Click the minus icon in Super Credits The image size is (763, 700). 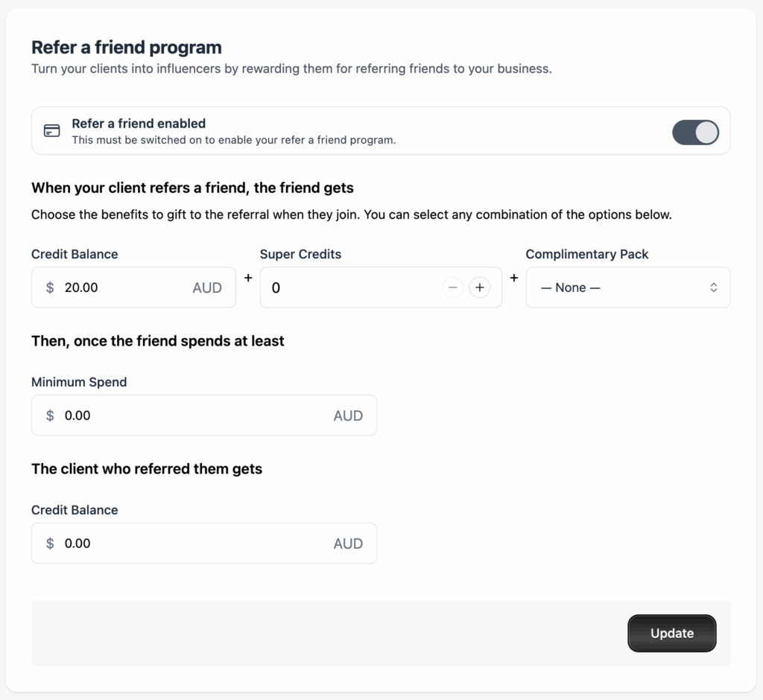(452, 287)
